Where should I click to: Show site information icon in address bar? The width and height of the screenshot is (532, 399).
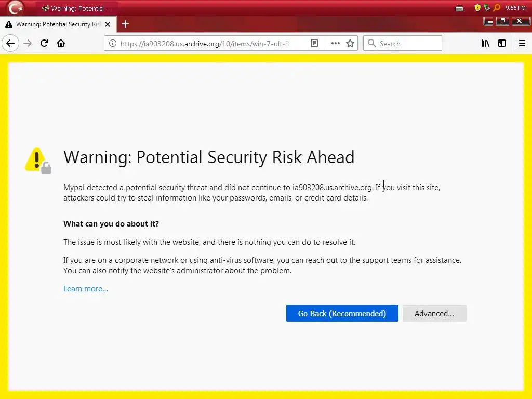[113, 44]
